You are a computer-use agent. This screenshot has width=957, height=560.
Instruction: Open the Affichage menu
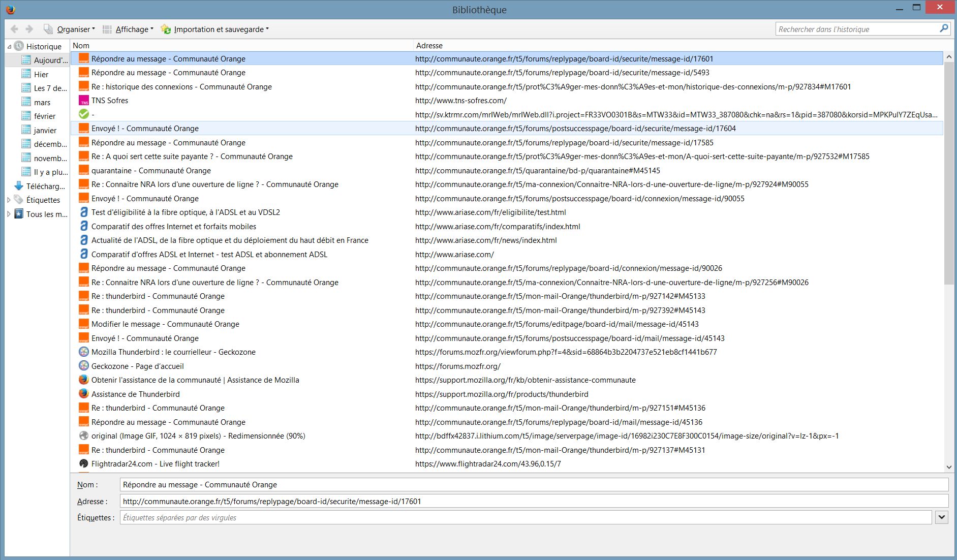pyautogui.click(x=128, y=29)
